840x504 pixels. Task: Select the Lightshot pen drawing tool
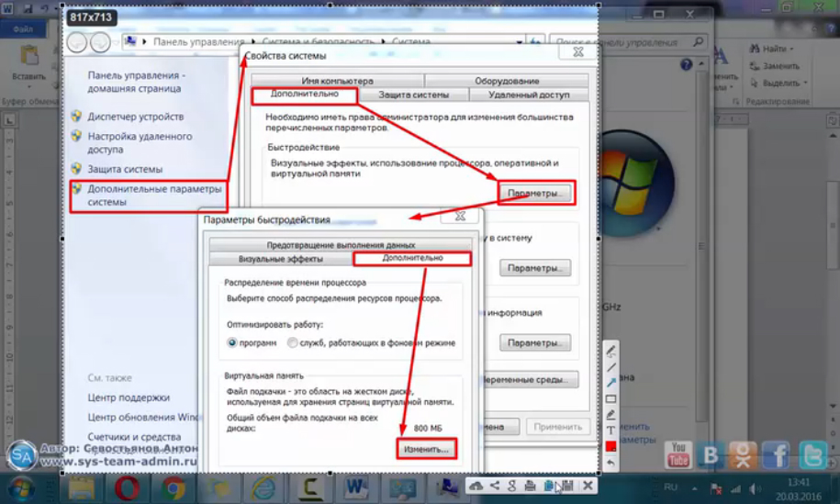coord(610,352)
